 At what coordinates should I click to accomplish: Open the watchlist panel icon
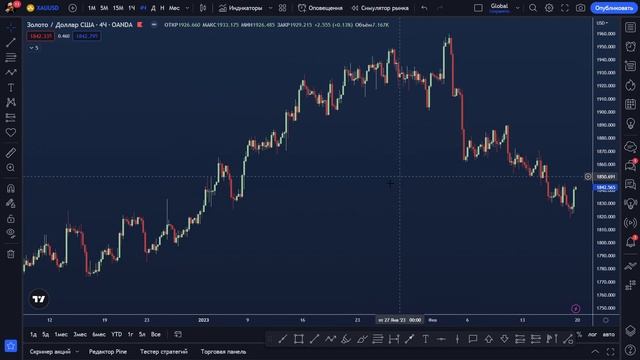tap(630, 27)
